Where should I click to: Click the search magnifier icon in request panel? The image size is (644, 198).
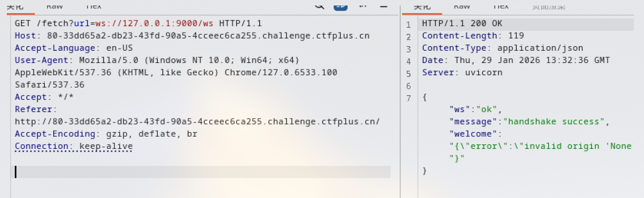tap(320, 5)
